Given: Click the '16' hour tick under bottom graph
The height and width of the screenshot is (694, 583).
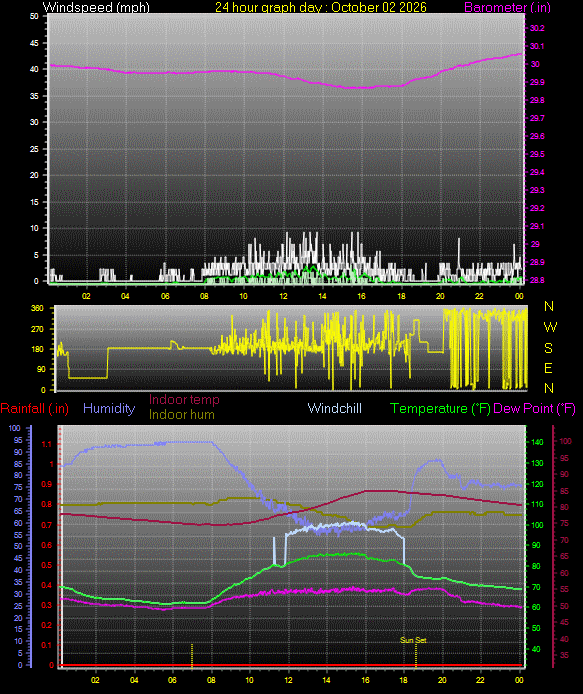Looking at the screenshot, I should coord(366,680).
